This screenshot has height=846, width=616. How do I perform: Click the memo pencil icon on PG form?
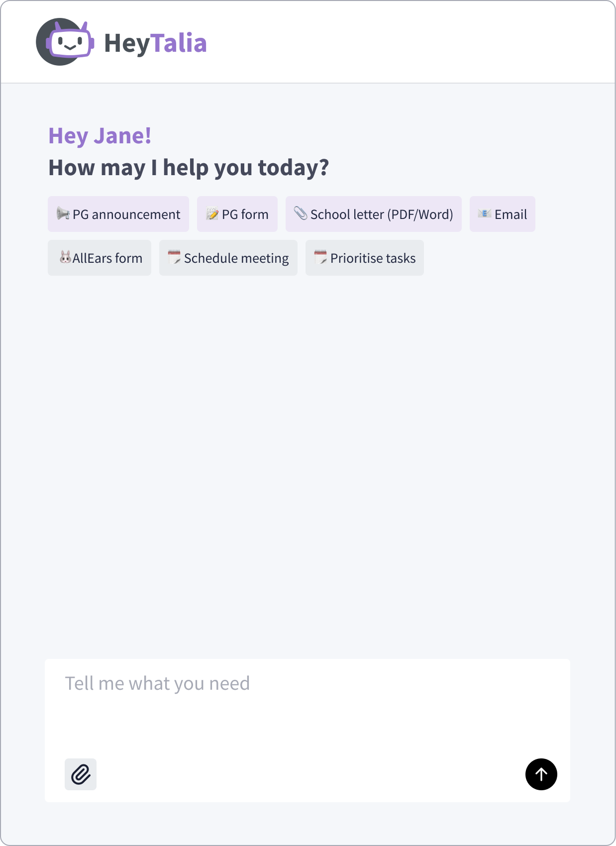(x=212, y=214)
